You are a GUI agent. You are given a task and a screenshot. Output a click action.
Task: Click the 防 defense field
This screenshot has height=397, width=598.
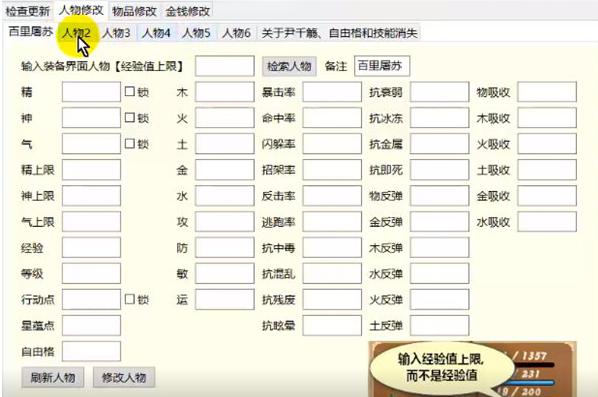[x=225, y=248]
